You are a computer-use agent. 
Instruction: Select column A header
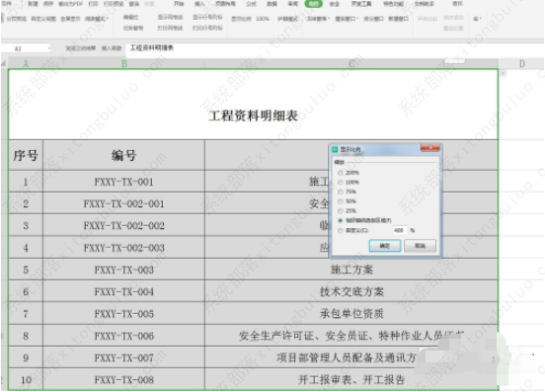pyautogui.click(x=26, y=64)
